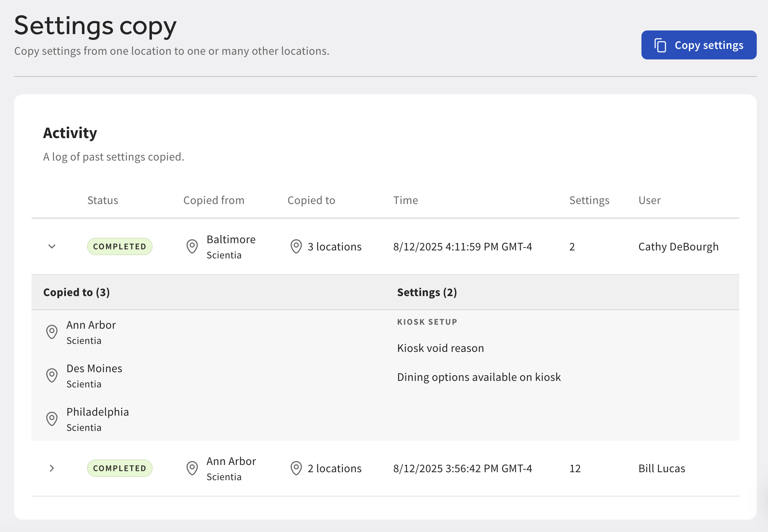Click location pin next to Des Moines
Image resolution: width=768 pixels, height=532 pixels.
click(52, 375)
